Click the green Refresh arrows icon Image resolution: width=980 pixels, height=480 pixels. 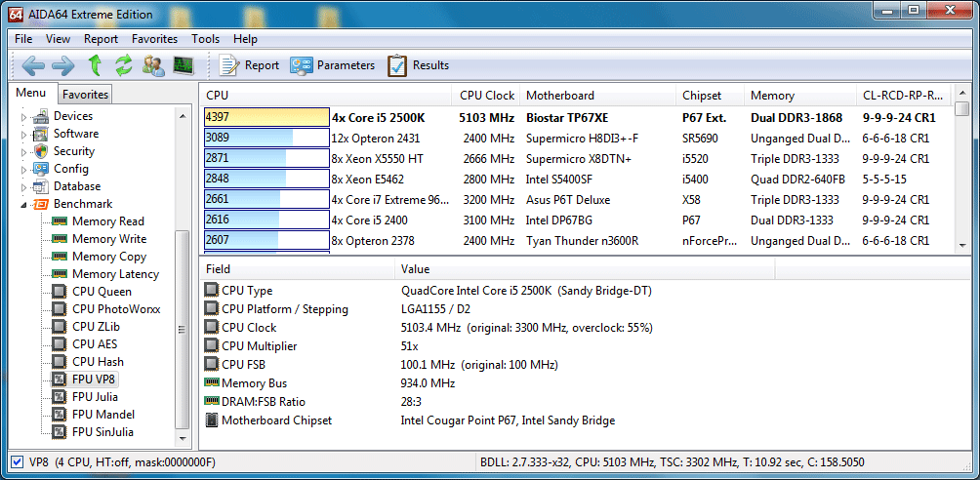click(124, 65)
